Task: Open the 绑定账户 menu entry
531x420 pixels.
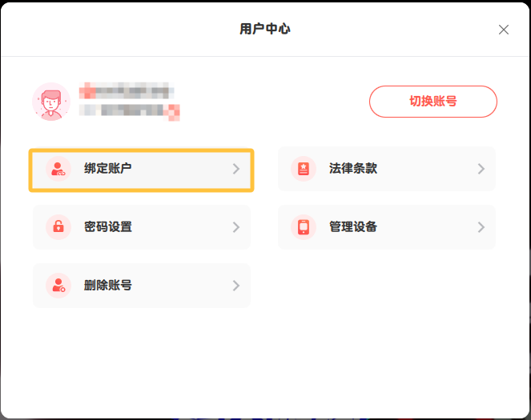Action: point(142,170)
